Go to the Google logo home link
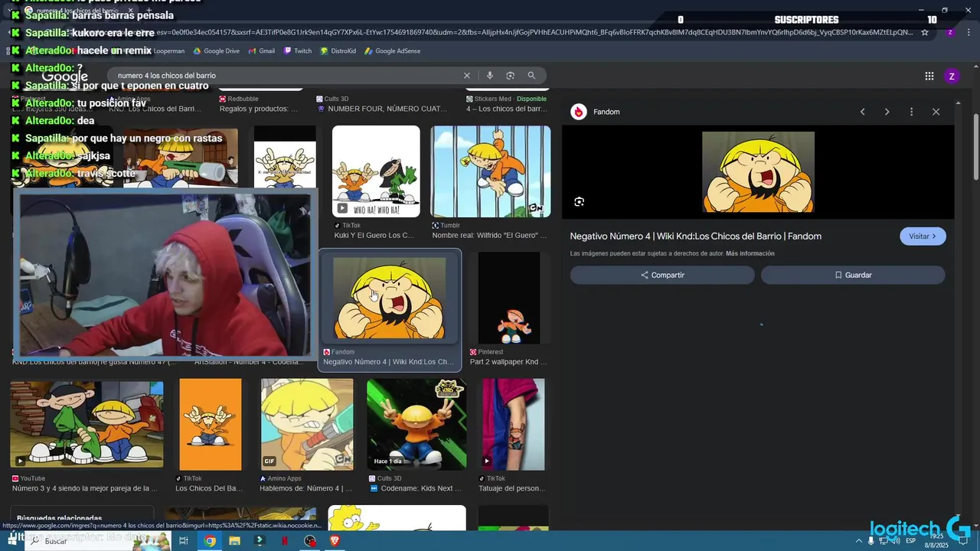The height and width of the screenshot is (551, 980). click(x=65, y=77)
